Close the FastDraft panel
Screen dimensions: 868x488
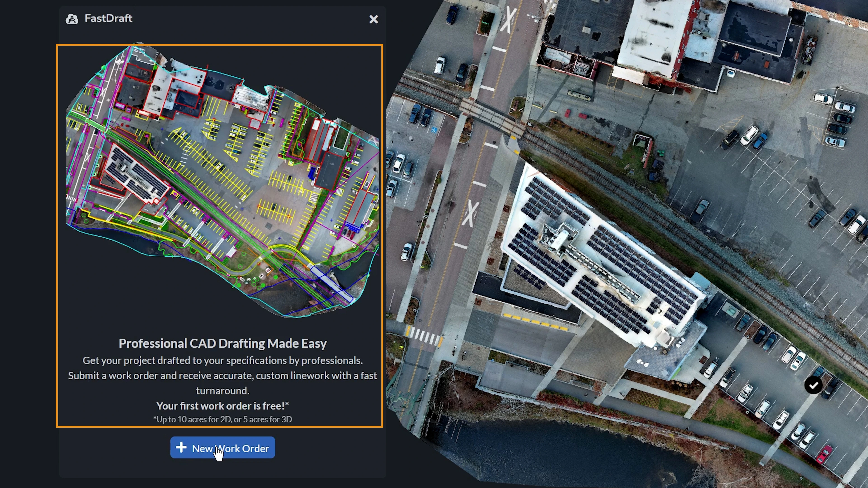pyautogui.click(x=373, y=19)
